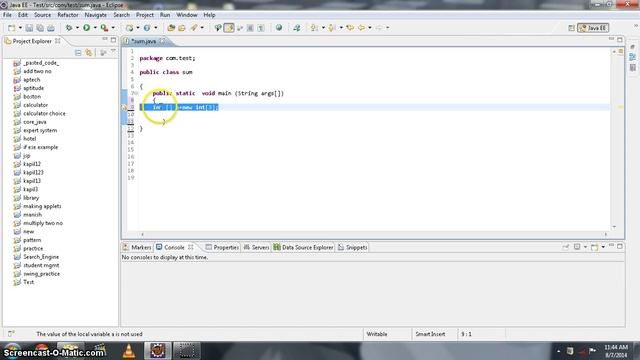This screenshot has height=360, width=640.
Task: Click the Search flashlight toolbar icon
Action: click(x=194, y=28)
